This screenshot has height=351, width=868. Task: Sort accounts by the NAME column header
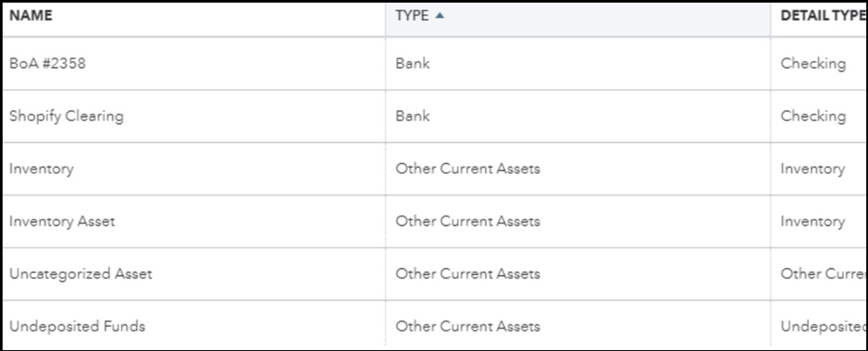point(31,16)
